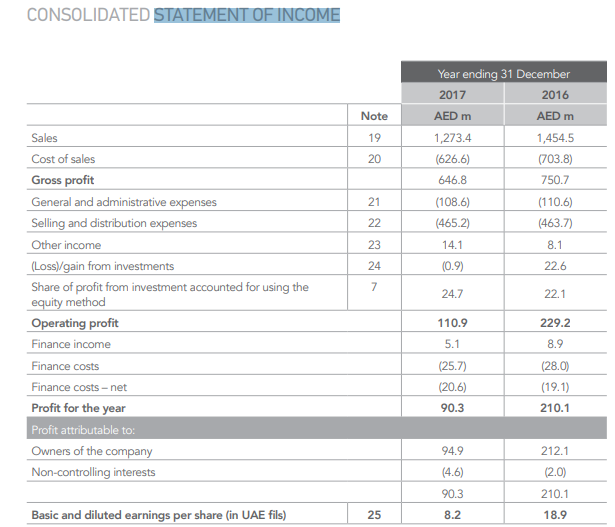Image resolution: width=615 pixels, height=527 pixels.
Task: Click the 2017 Sales value 1,273.4
Action: [x=452, y=138]
